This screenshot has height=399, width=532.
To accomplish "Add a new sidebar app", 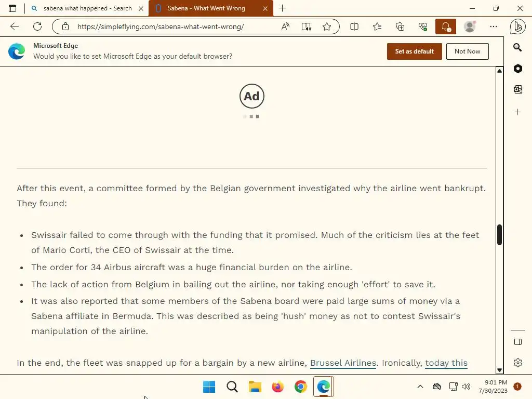I will [x=518, y=112].
